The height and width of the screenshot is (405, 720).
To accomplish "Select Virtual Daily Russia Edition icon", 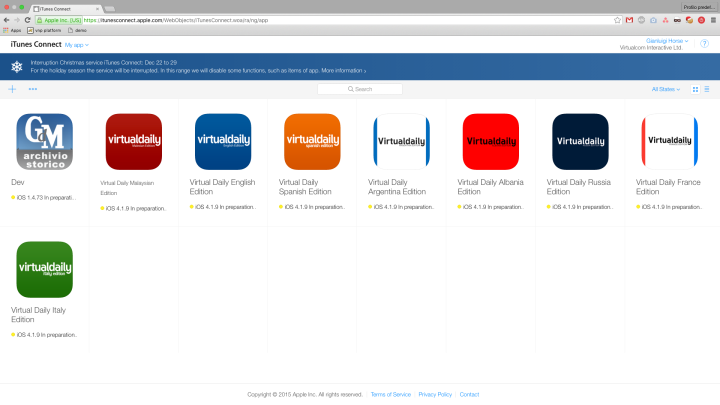I will point(580,142).
